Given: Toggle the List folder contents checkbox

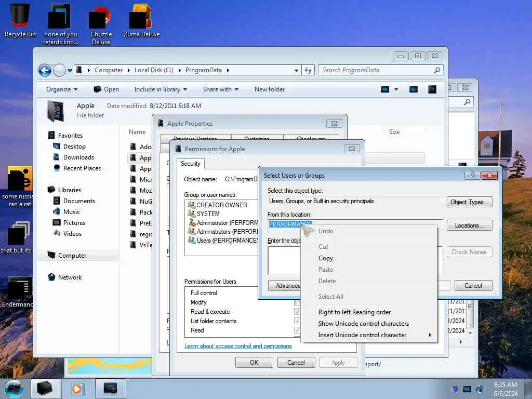Looking at the screenshot, I should pos(297,321).
